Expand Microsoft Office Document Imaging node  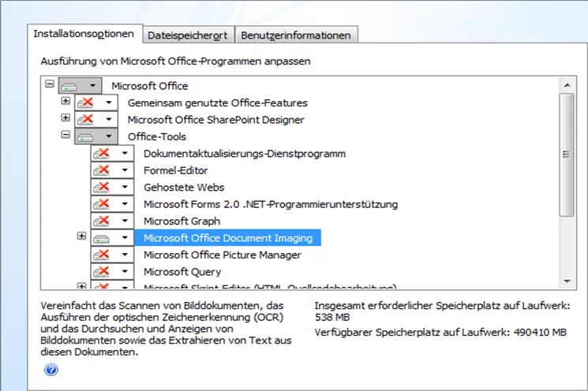pos(81,236)
